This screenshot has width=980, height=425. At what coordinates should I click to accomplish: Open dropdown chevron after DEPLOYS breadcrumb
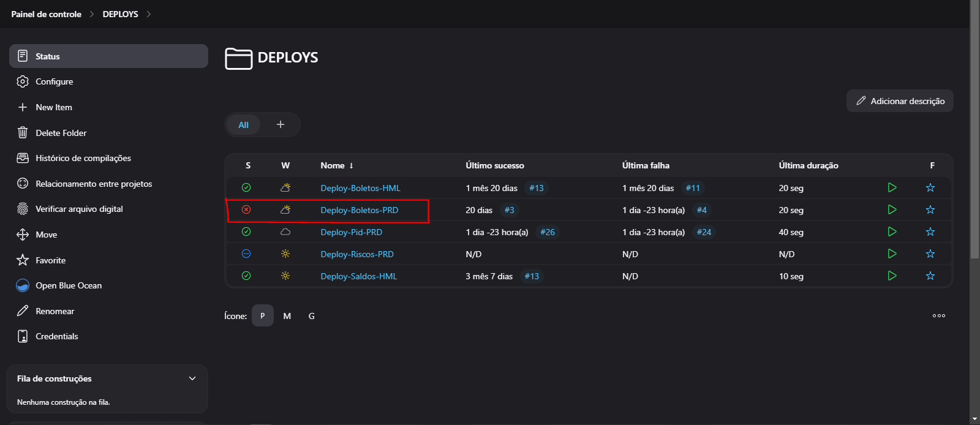149,14
